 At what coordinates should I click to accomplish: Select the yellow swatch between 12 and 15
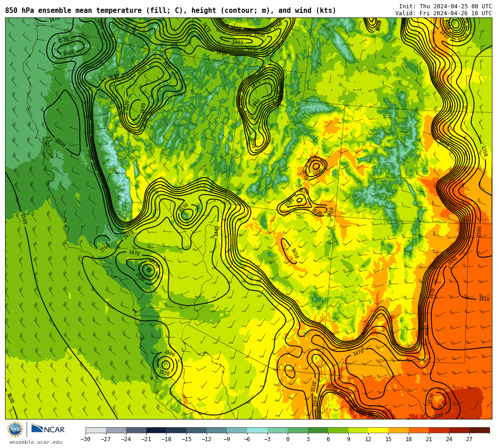(x=379, y=430)
